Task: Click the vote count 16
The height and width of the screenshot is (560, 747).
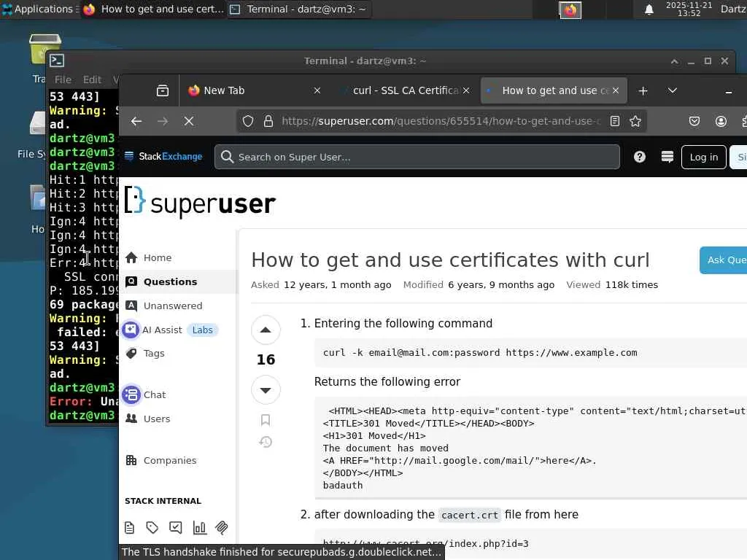Action: pyautogui.click(x=266, y=359)
